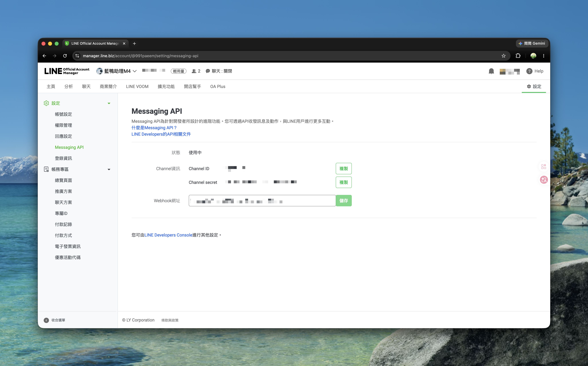Open the 設定 gear tab at top right
This screenshot has height=366, width=588.
[534, 86]
